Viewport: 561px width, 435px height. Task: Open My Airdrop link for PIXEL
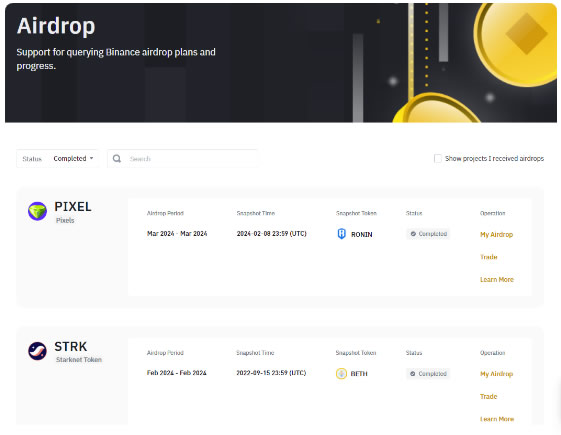[x=497, y=235]
